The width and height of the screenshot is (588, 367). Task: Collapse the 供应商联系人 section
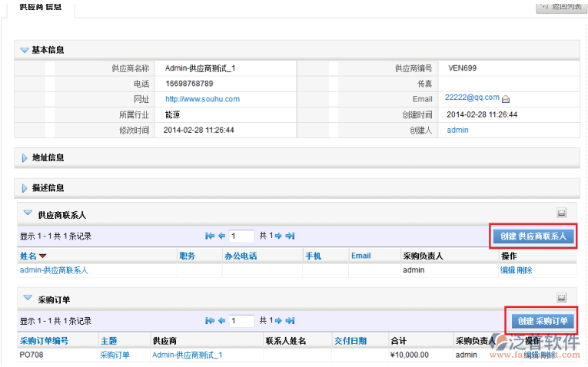tap(28, 213)
